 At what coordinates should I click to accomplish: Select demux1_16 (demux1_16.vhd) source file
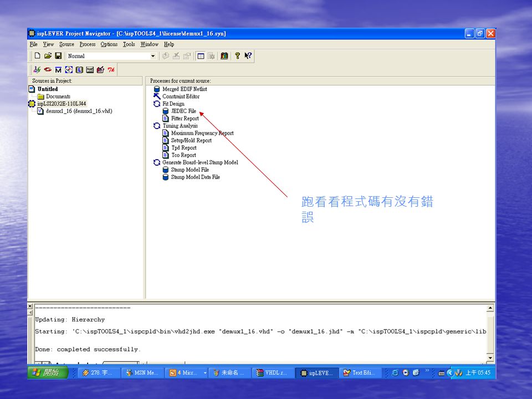point(79,111)
